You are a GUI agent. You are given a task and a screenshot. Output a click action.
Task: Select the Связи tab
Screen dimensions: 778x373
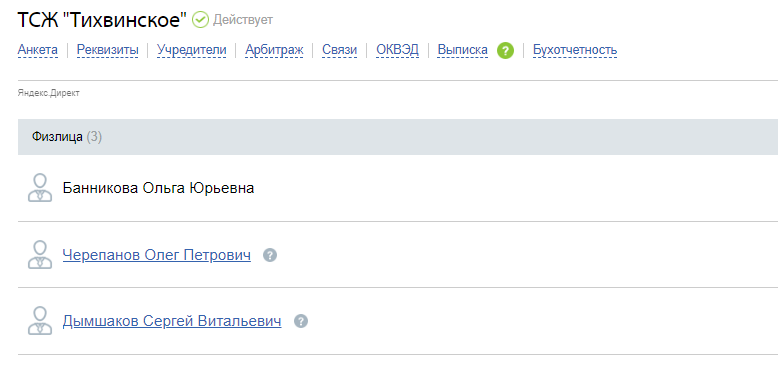point(339,50)
